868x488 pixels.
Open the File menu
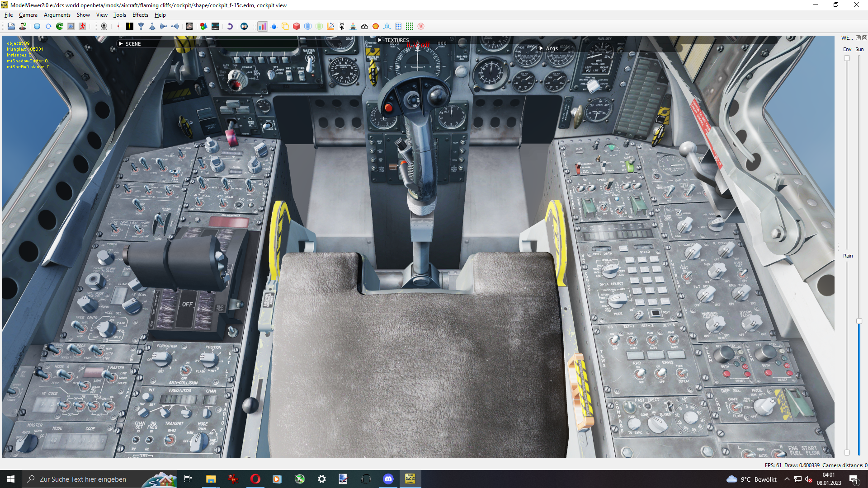[x=9, y=15]
